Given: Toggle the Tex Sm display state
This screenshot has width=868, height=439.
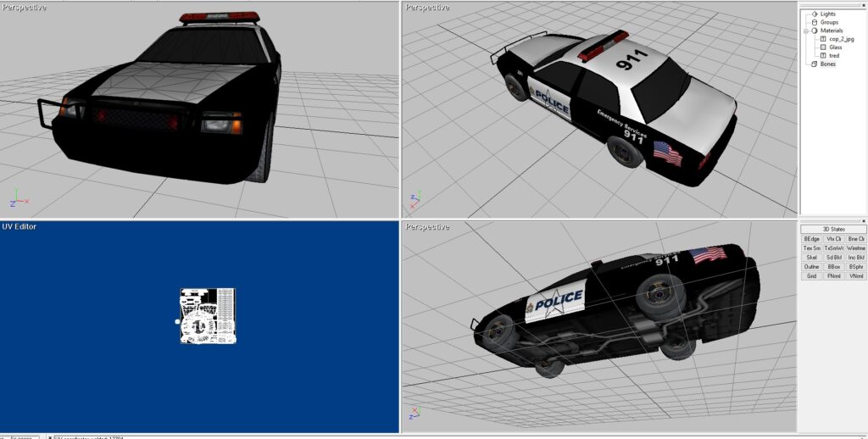Looking at the screenshot, I should [x=811, y=248].
